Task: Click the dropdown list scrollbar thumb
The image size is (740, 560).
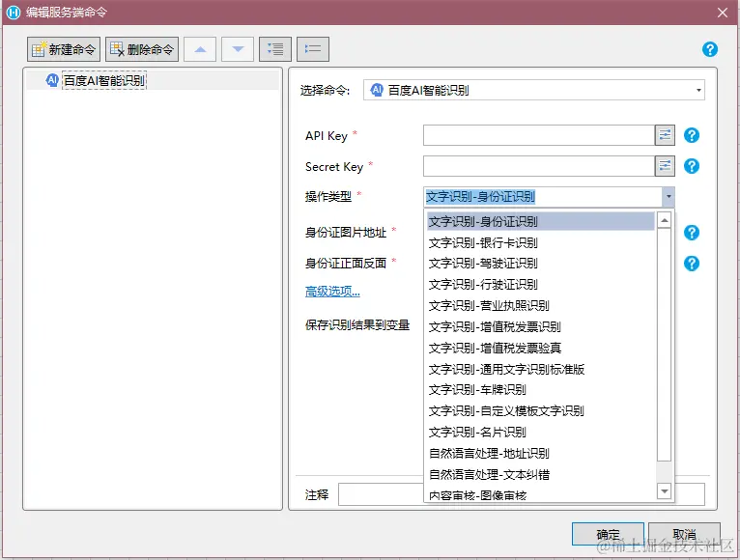Action: click(x=664, y=345)
